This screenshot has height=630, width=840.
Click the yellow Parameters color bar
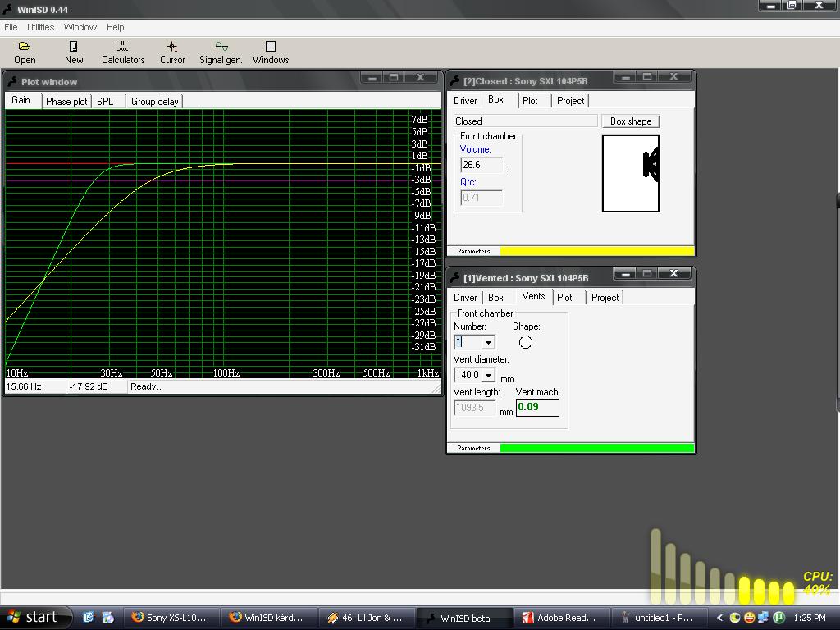coord(596,251)
